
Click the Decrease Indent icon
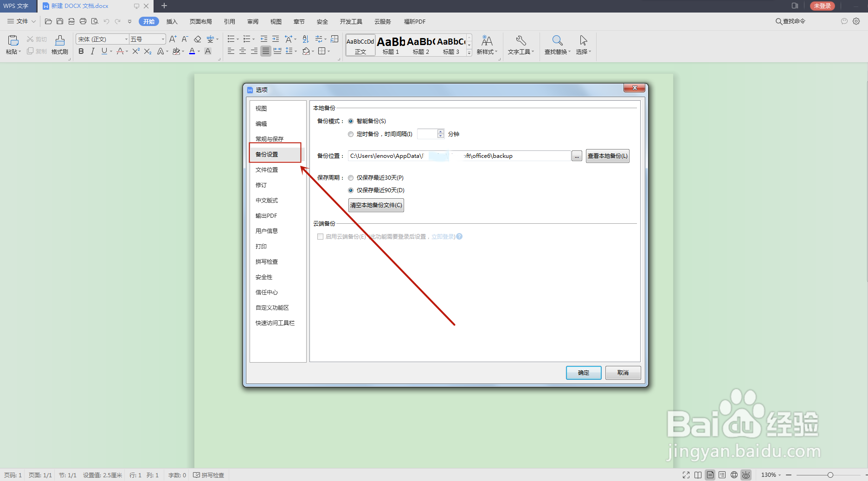point(264,39)
